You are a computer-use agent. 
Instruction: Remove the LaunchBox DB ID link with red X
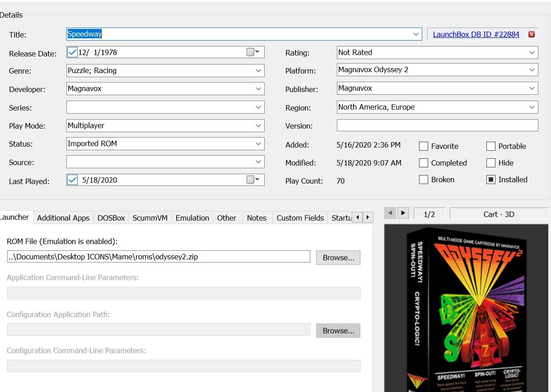[531, 34]
